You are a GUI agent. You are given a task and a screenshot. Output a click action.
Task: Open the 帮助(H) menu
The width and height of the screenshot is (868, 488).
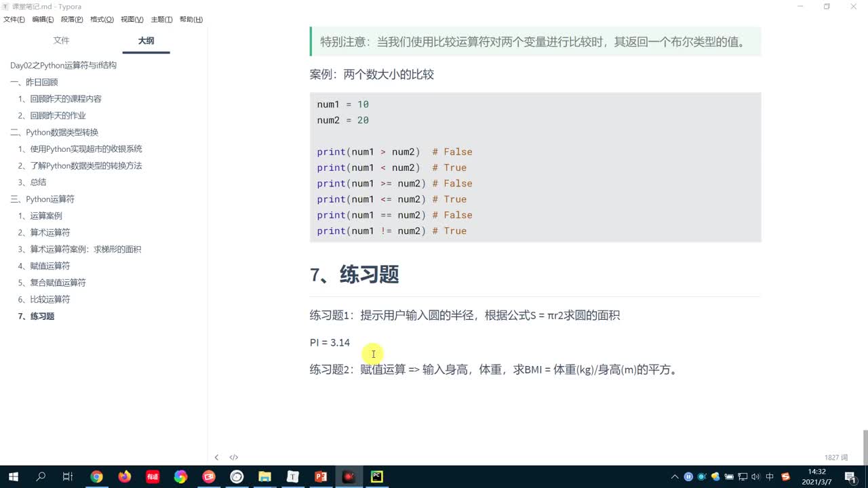[191, 20]
